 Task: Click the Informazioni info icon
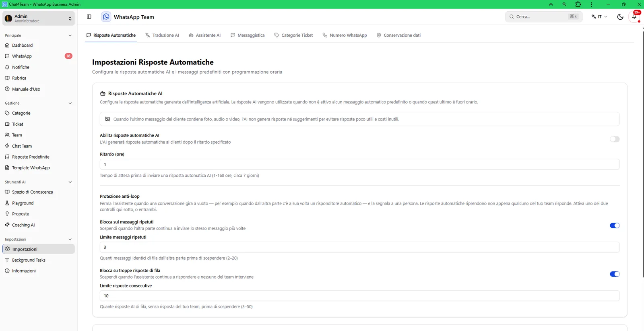7,271
